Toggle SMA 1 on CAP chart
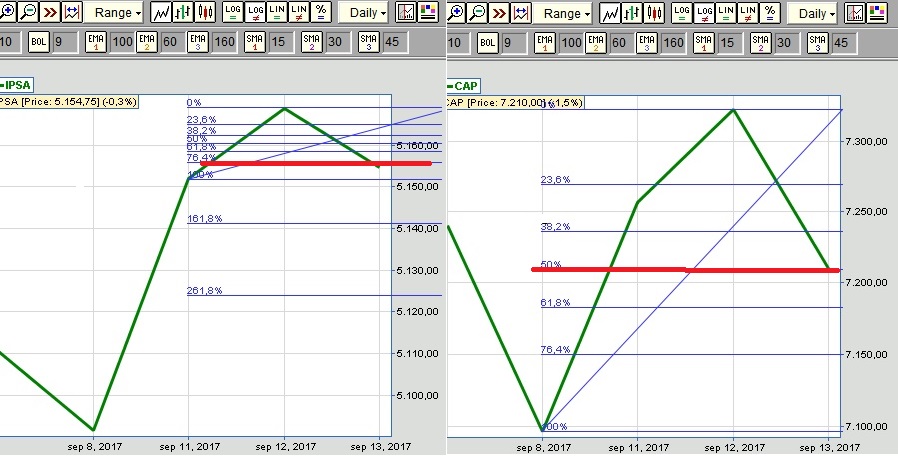Screen dimensions: 898x459 703,43
